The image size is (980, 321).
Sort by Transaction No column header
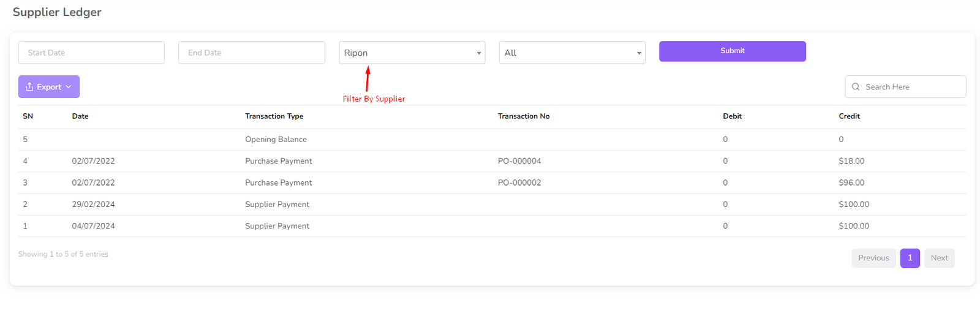(x=523, y=116)
